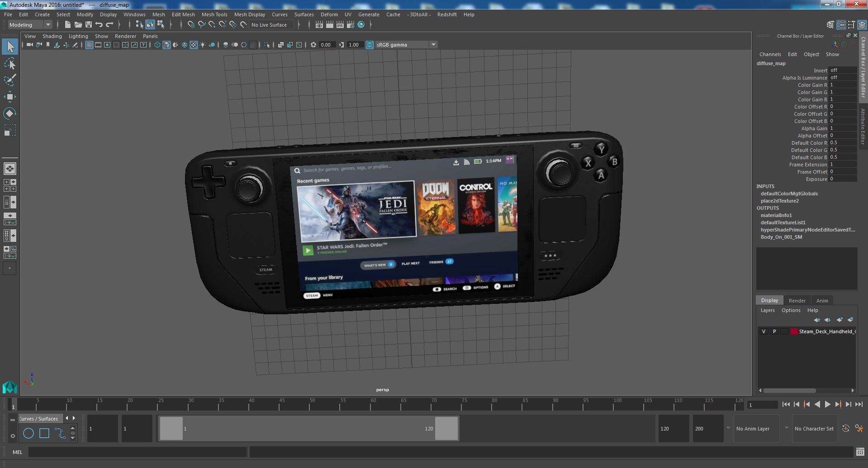Open the Edit Mesh menu
This screenshot has height=468, width=868.
click(x=183, y=14)
